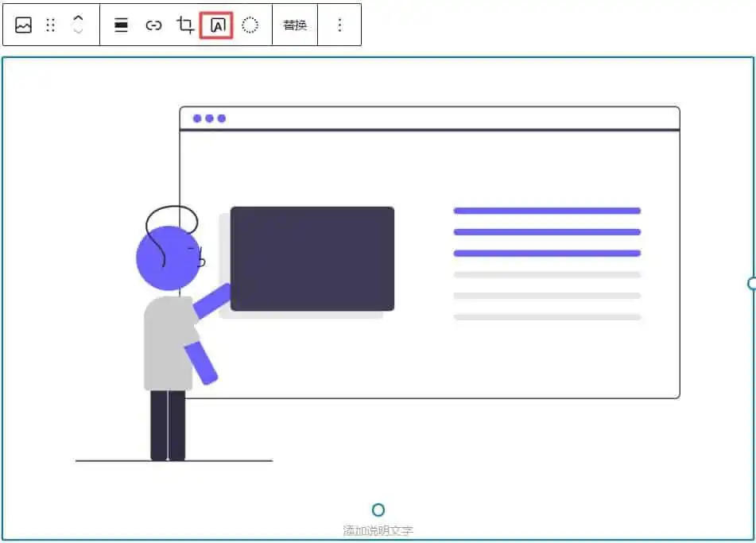Click the three purple dots in the illustration
Viewport: 756px width, 543px height.
[209, 118]
